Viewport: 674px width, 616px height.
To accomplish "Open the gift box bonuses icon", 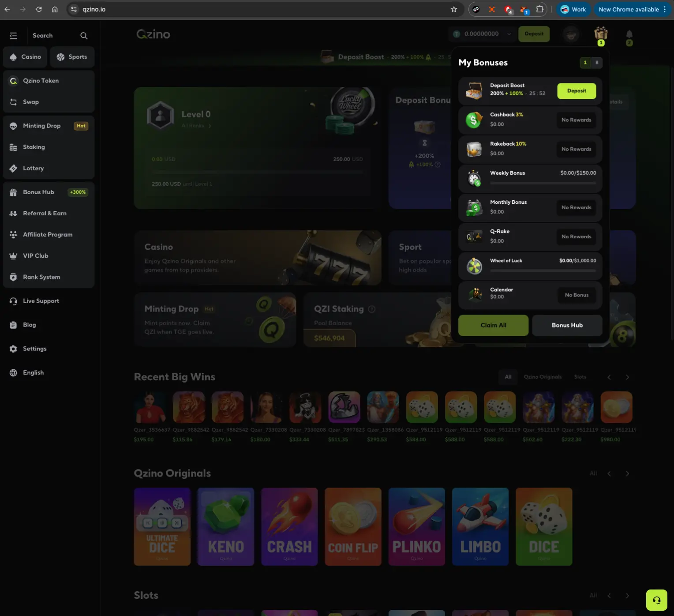I will point(601,34).
